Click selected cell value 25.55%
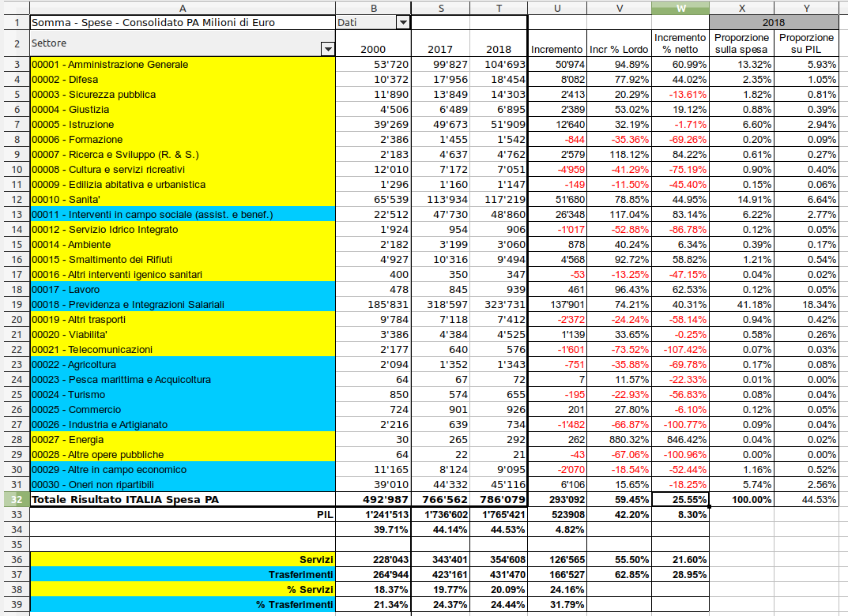848x616 pixels. coord(680,499)
